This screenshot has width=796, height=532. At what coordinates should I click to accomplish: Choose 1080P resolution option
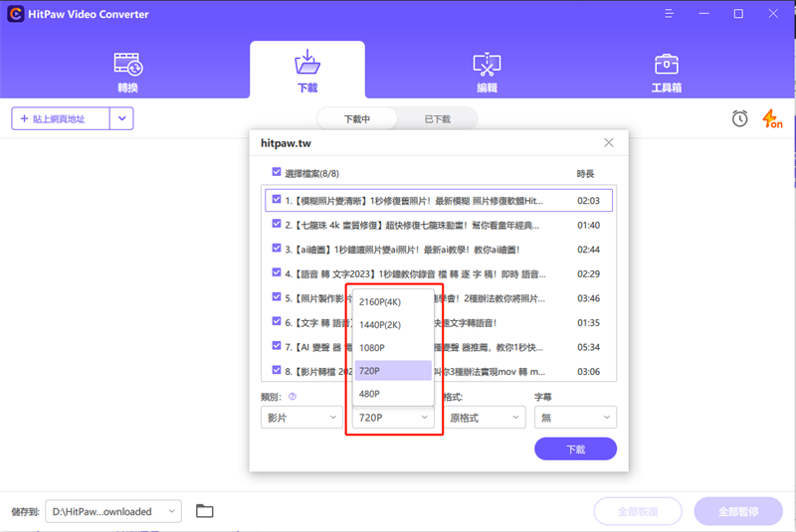[x=393, y=348]
